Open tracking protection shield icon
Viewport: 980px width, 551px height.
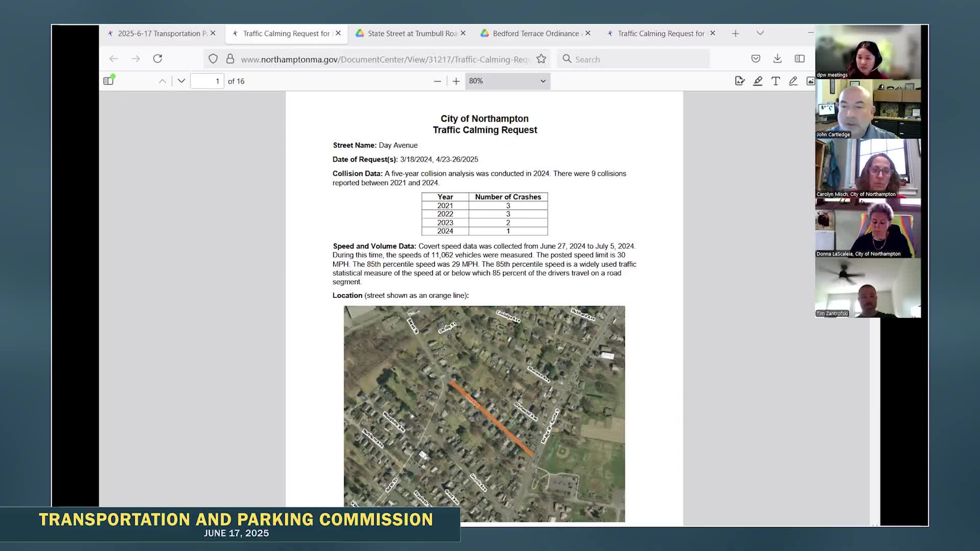pos(213,59)
